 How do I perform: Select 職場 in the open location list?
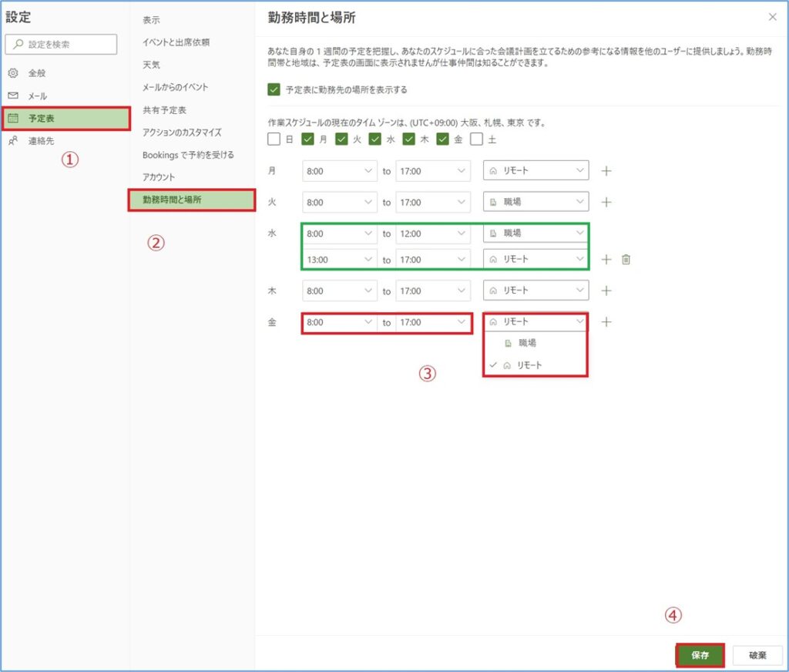tap(527, 343)
